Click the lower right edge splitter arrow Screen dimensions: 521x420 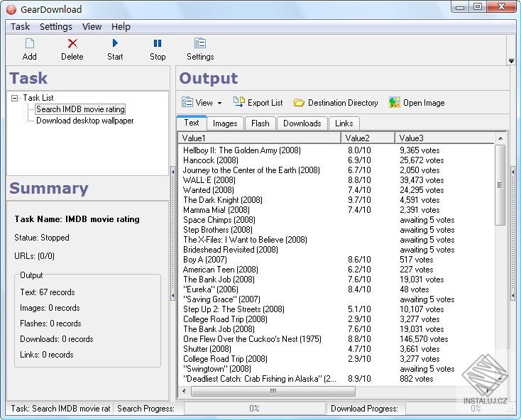(512, 295)
